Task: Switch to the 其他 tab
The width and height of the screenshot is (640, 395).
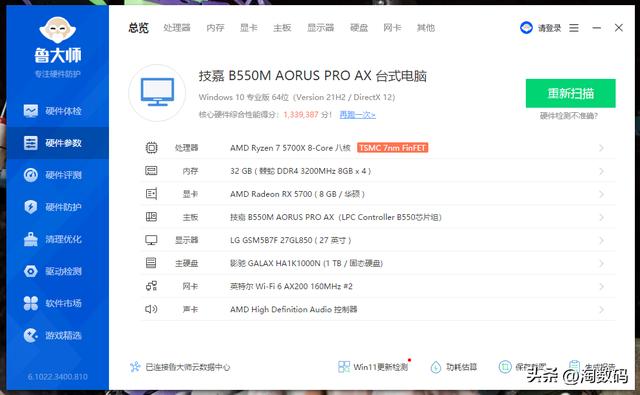Action: coord(426,28)
